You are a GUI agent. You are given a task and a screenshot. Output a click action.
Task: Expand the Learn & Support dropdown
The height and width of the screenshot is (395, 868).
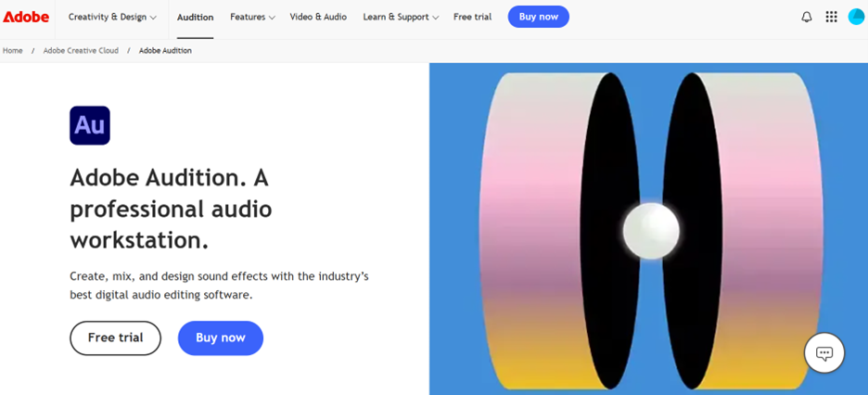tap(401, 17)
